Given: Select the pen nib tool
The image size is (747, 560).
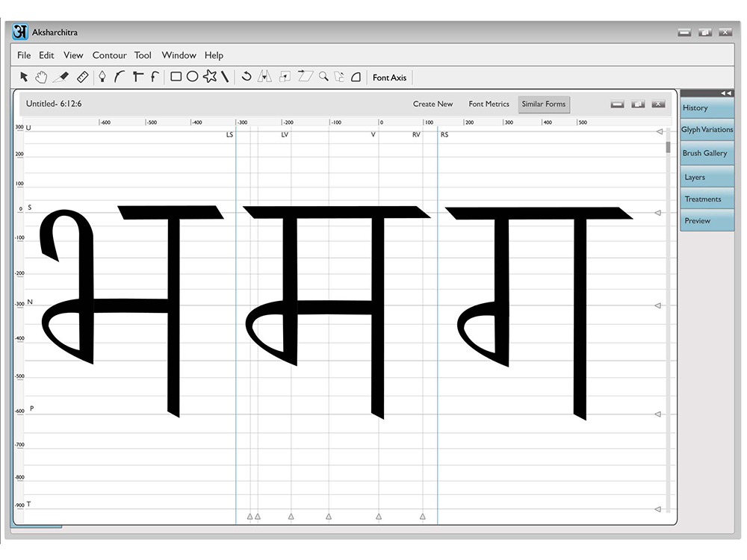Looking at the screenshot, I should (102, 77).
